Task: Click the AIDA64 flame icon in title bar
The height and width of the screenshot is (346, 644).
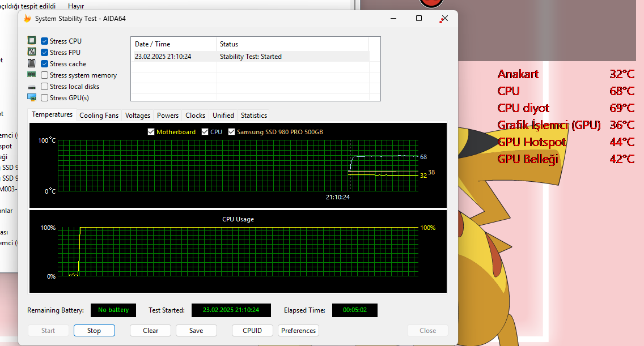Action: [x=27, y=18]
